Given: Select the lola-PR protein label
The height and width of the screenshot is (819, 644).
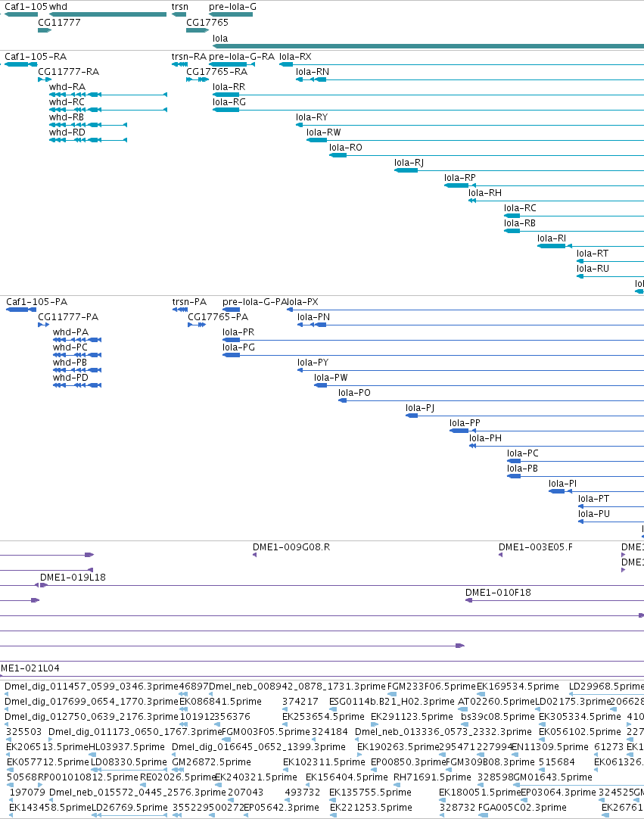Looking at the screenshot, I should (x=238, y=332).
